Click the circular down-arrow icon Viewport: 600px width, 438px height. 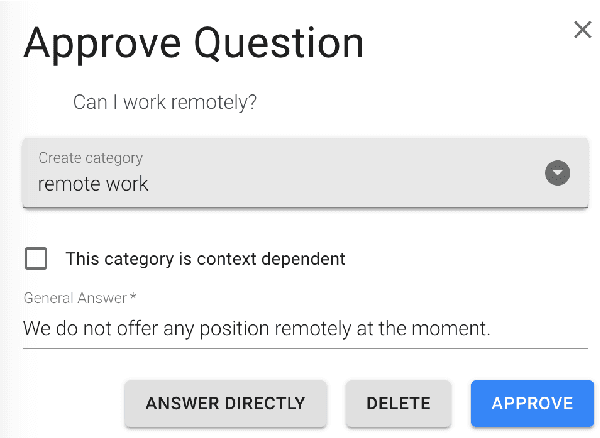[x=557, y=173]
